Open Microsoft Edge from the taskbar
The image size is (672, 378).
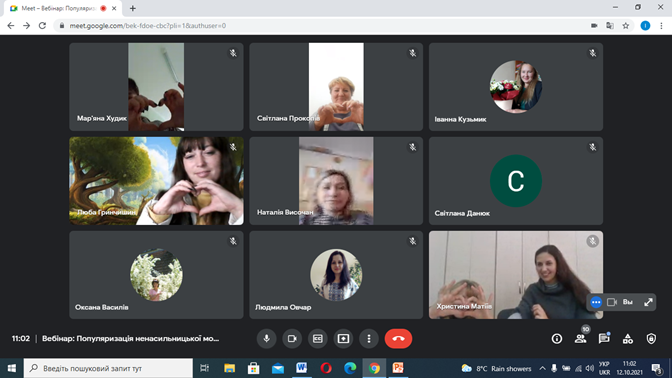[x=350, y=368]
